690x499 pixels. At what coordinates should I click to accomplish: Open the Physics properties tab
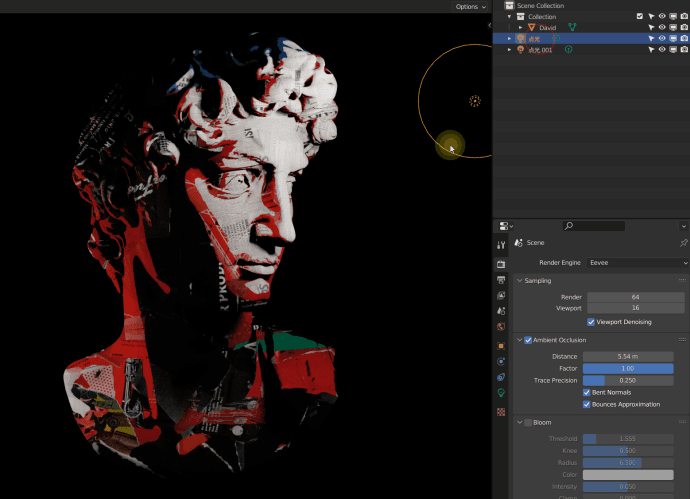[501, 361]
